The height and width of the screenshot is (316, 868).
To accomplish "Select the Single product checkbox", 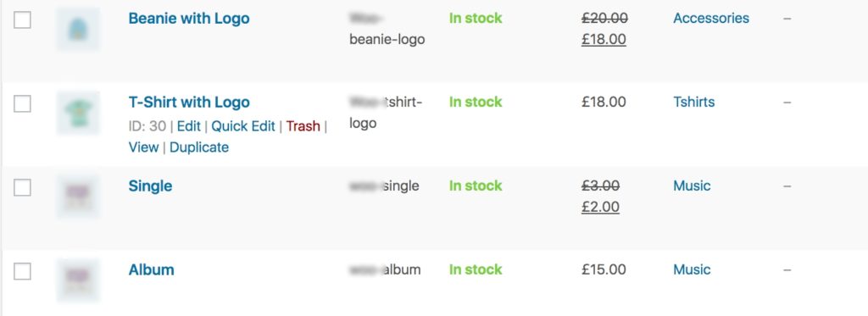I will coord(22,187).
